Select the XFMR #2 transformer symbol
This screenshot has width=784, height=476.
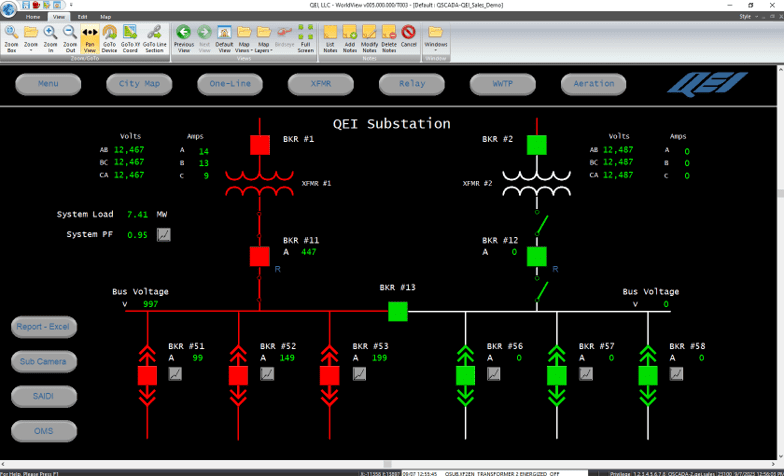pyautogui.click(x=536, y=184)
